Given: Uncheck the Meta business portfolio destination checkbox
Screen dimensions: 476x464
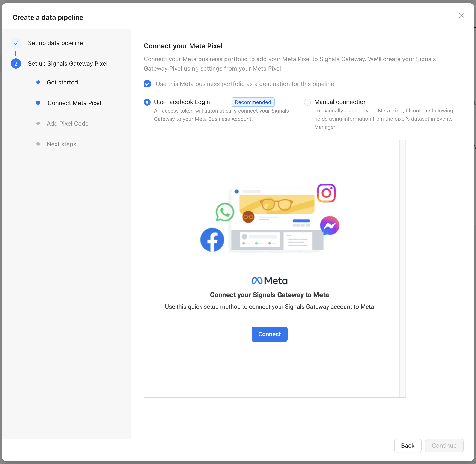Looking at the screenshot, I should [x=147, y=84].
